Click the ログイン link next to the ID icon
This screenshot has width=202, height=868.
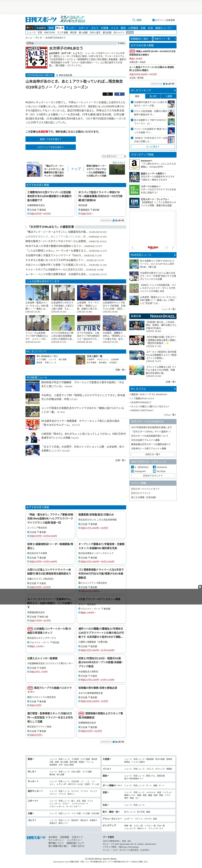pyautogui.click(x=159, y=20)
